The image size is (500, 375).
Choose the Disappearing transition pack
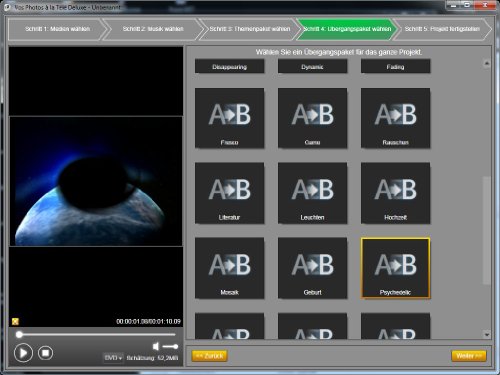(229, 66)
